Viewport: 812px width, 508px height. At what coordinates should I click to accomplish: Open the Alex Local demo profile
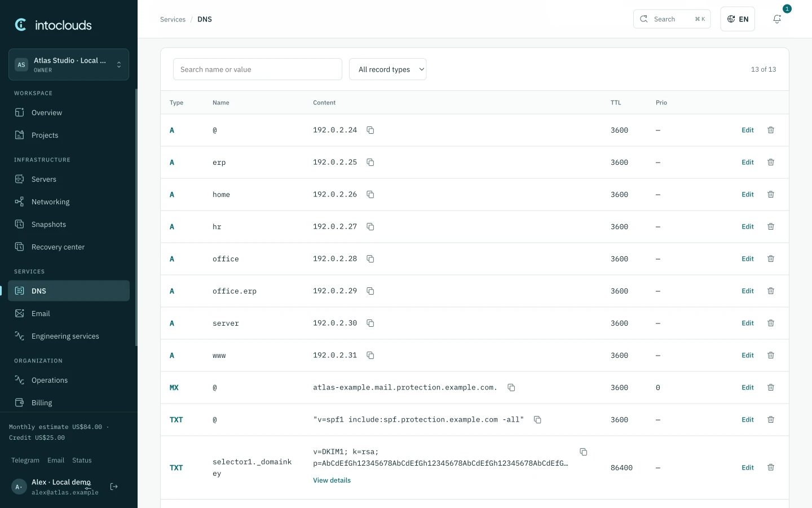click(x=56, y=487)
